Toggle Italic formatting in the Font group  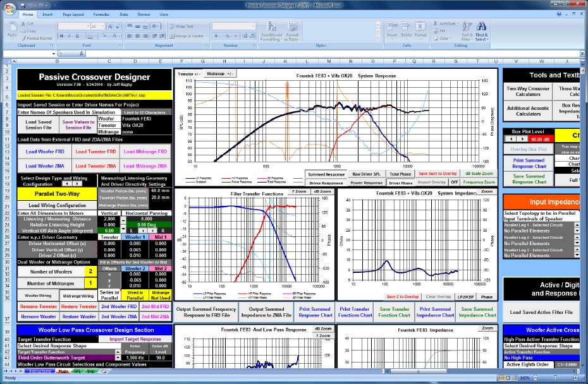pos(70,36)
